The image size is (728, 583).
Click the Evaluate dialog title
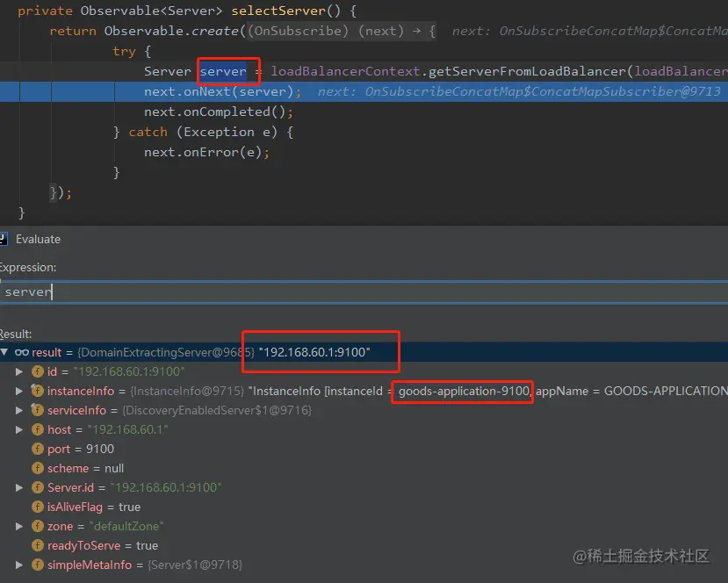38,239
